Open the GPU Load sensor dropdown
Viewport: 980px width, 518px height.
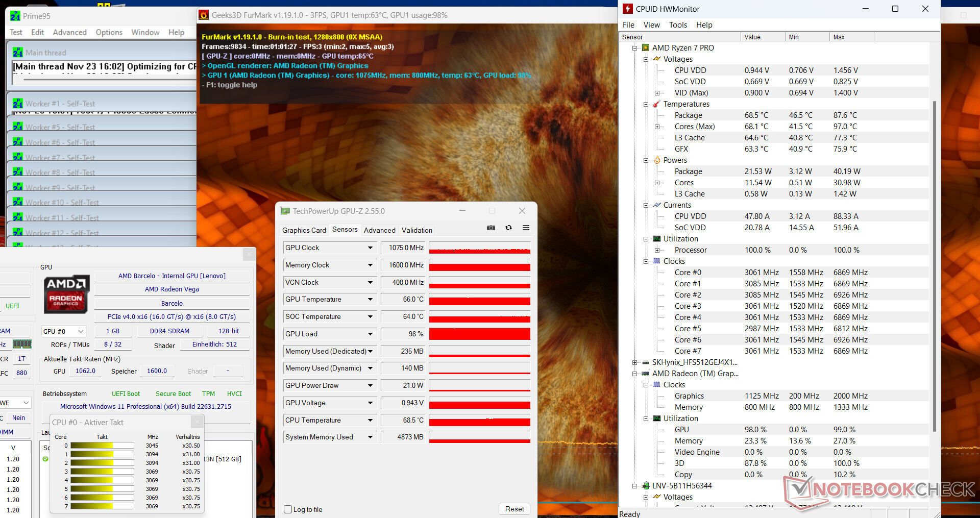pos(370,334)
